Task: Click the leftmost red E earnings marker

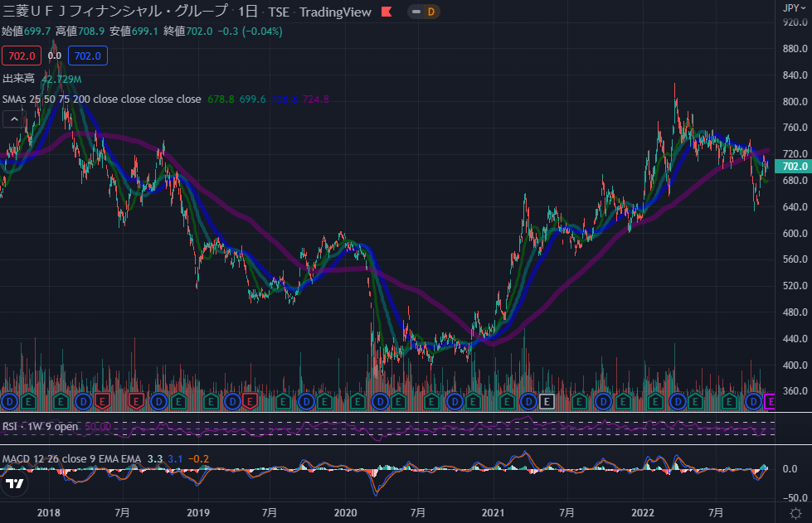Action: point(103,401)
